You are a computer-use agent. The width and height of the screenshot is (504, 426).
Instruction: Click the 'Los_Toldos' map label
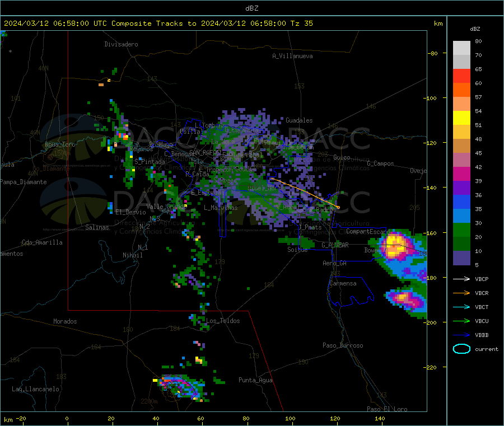[223, 321]
